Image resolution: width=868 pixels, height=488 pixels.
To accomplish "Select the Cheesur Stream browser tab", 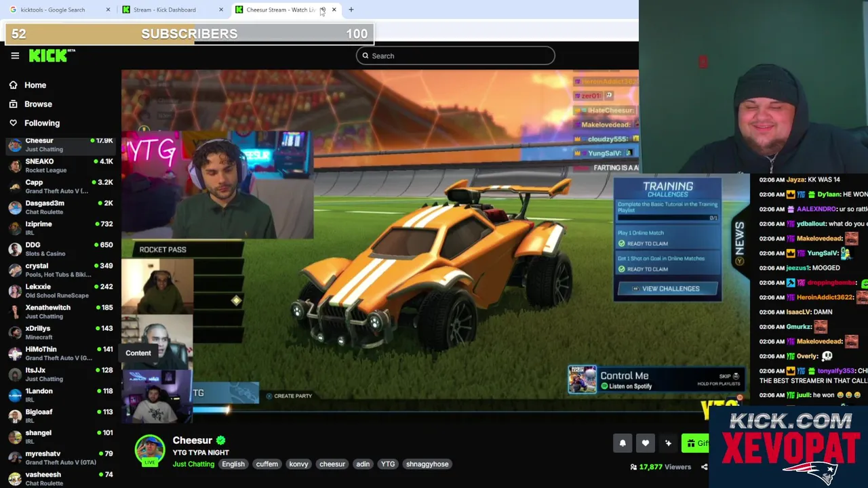I will [285, 9].
